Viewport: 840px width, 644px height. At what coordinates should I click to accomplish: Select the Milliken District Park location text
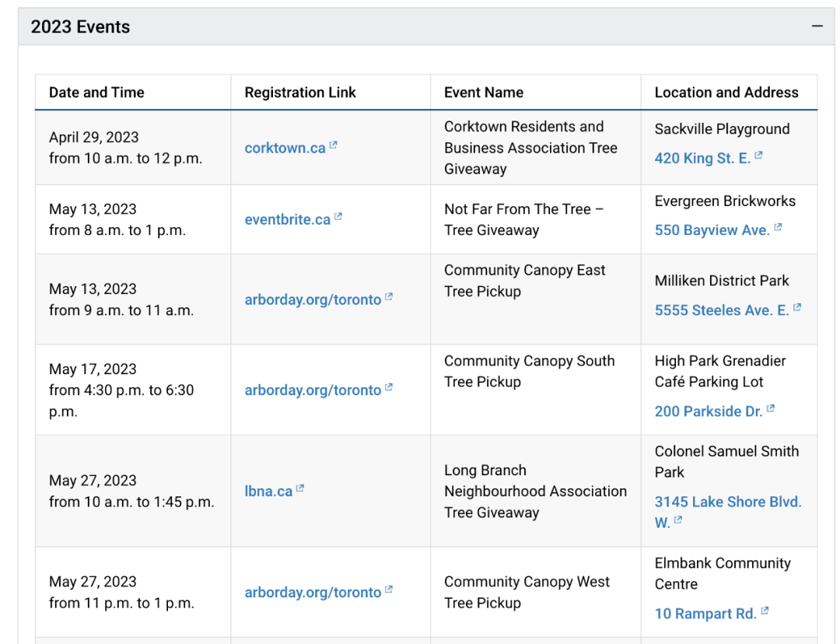[722, 281]
